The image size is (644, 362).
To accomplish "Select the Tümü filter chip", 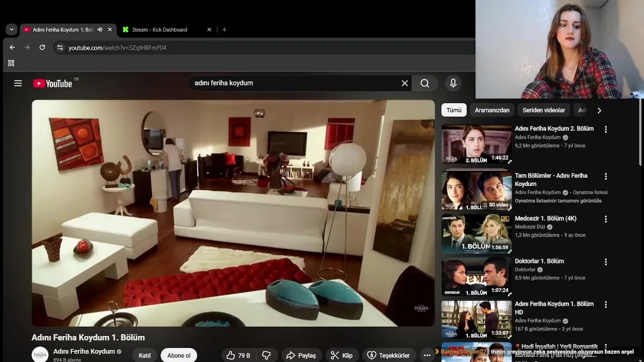I will click(454, 110).
